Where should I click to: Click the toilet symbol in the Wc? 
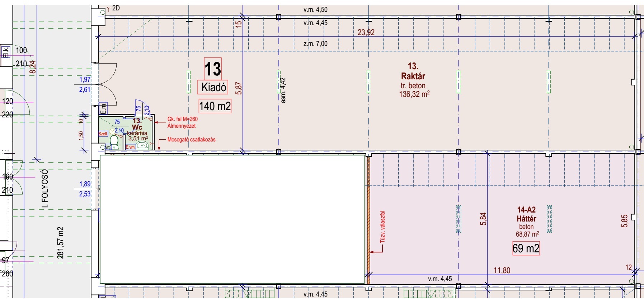[x=114, y=141]
